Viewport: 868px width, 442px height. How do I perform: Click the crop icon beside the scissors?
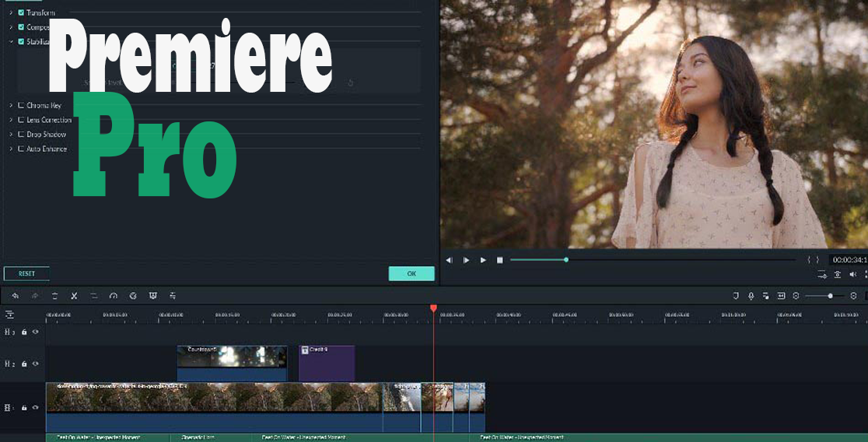[93, 296]
